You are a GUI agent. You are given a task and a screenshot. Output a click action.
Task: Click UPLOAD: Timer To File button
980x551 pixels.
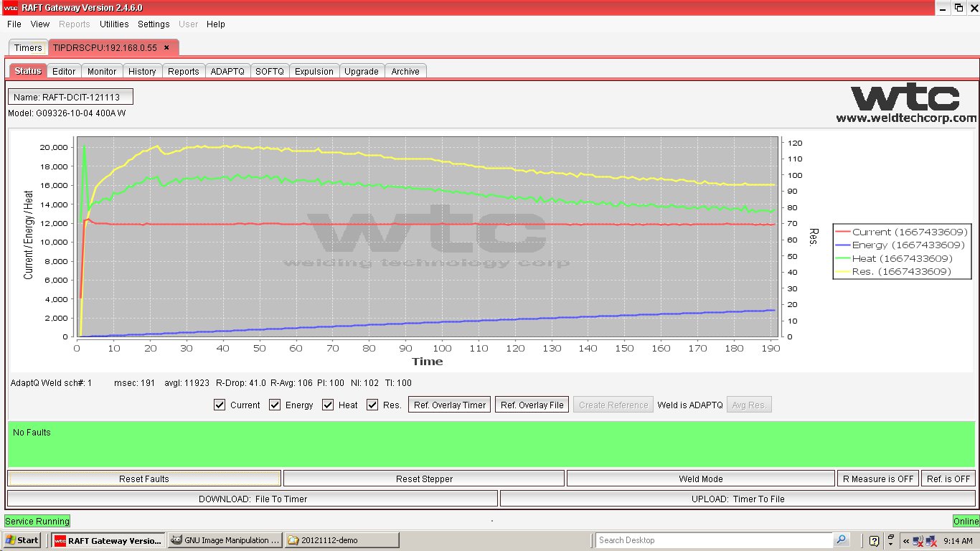click(738, 499)
